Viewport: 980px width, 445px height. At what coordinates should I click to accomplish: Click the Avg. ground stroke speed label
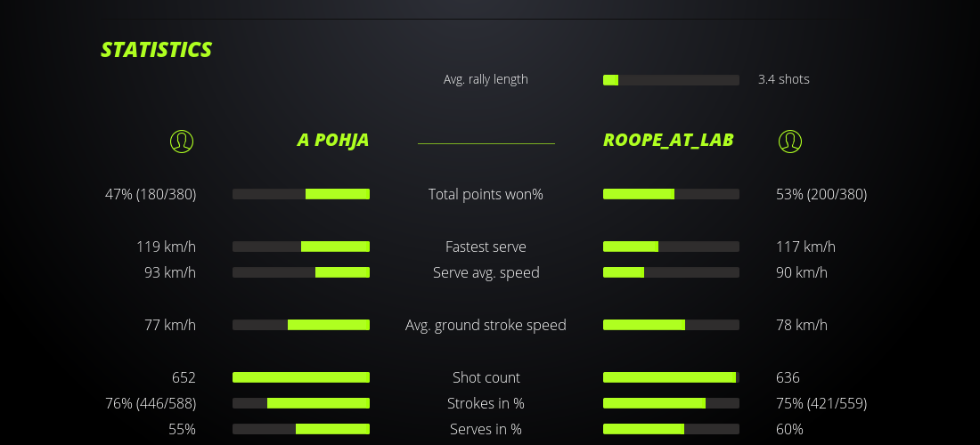coord(486,325)
